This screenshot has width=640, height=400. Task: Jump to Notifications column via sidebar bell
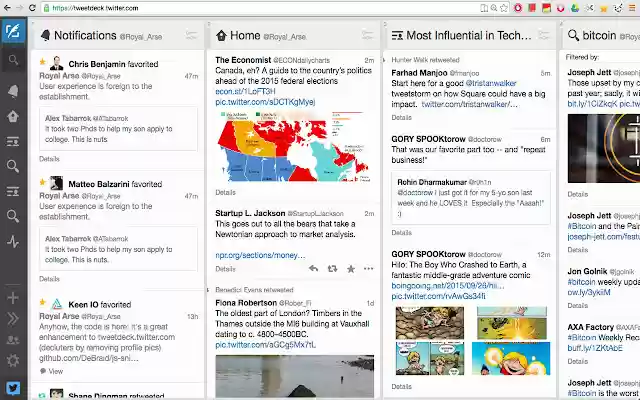(13, 91)
